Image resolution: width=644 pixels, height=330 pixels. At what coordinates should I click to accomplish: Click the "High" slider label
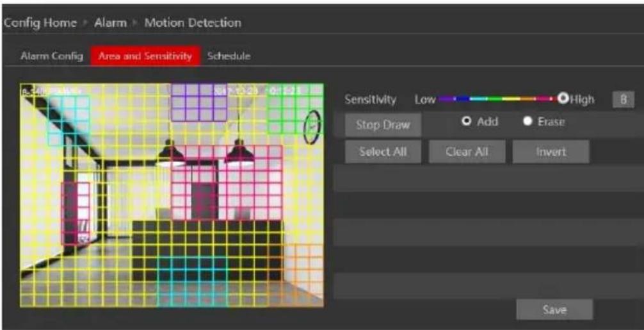point(583,99)
